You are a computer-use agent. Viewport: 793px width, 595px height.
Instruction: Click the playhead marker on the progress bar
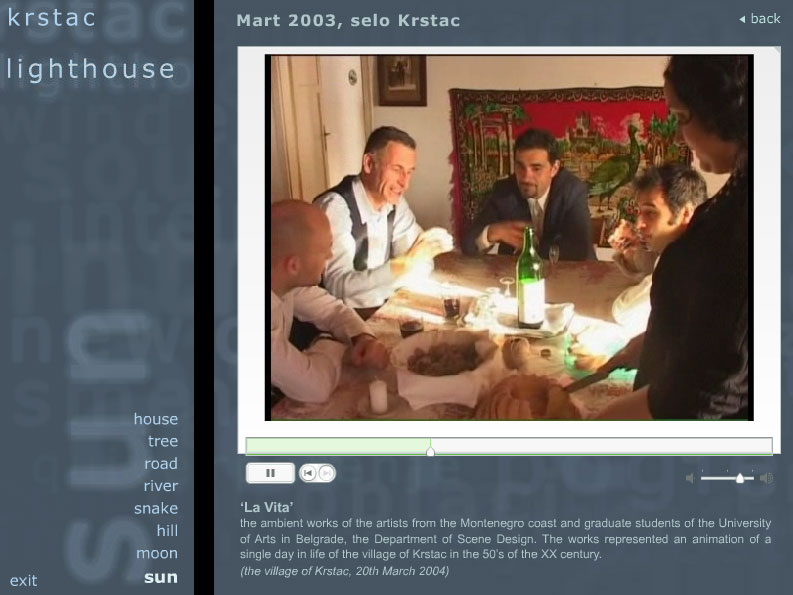[430, 451]
